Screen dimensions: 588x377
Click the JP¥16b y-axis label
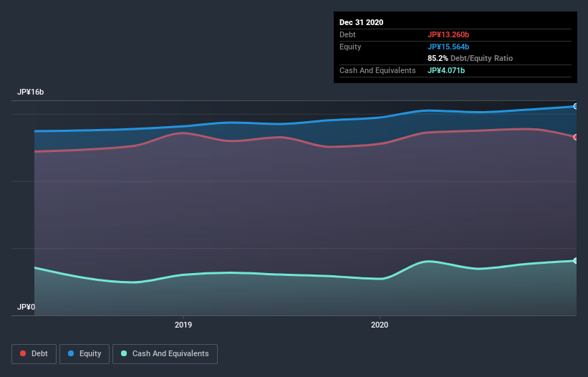[30, 92]
